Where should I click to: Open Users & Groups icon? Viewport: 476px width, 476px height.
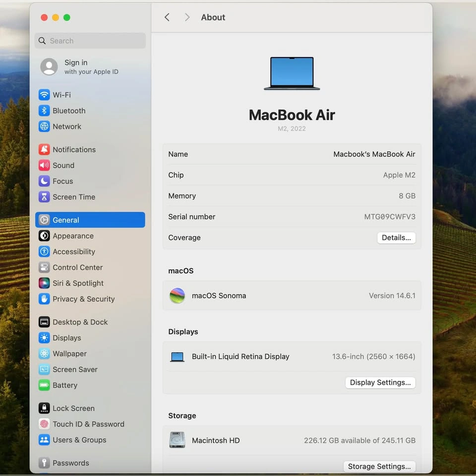44,440
